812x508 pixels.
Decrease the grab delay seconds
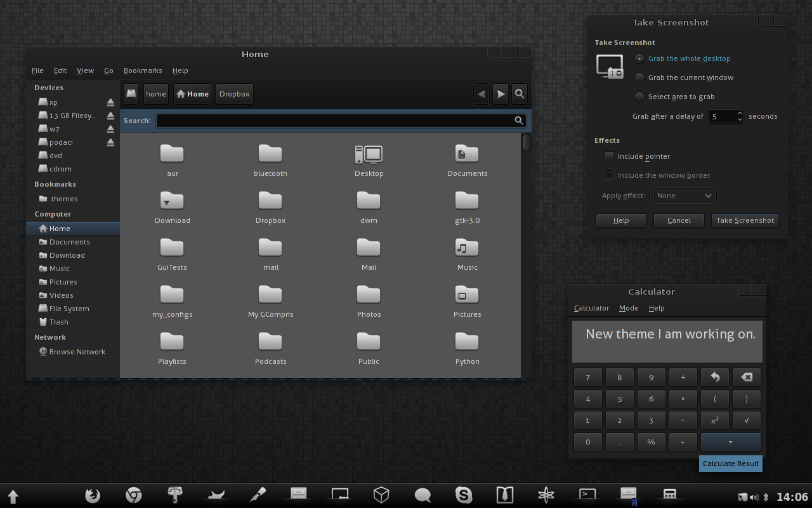(740, 119)
